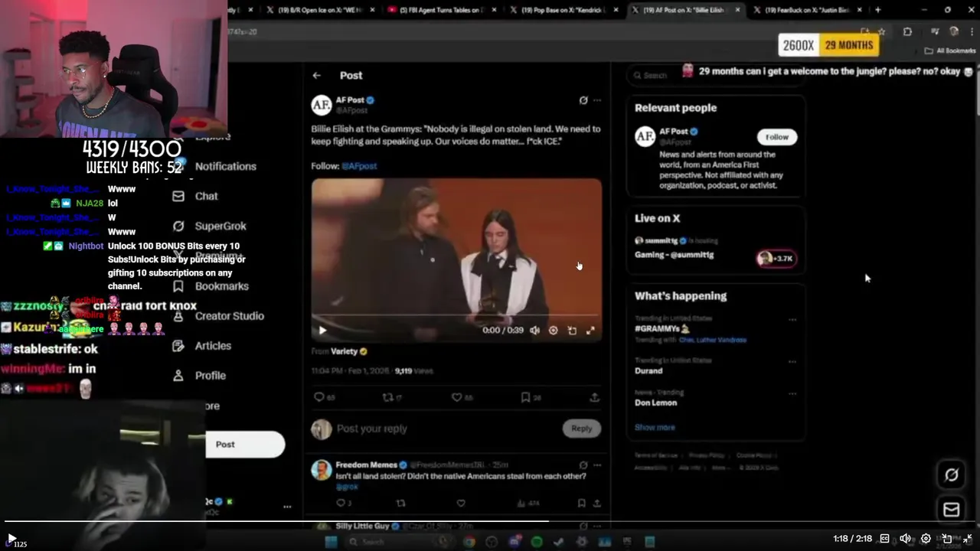Open Articles in X sidebar

(x=203, y=346)
